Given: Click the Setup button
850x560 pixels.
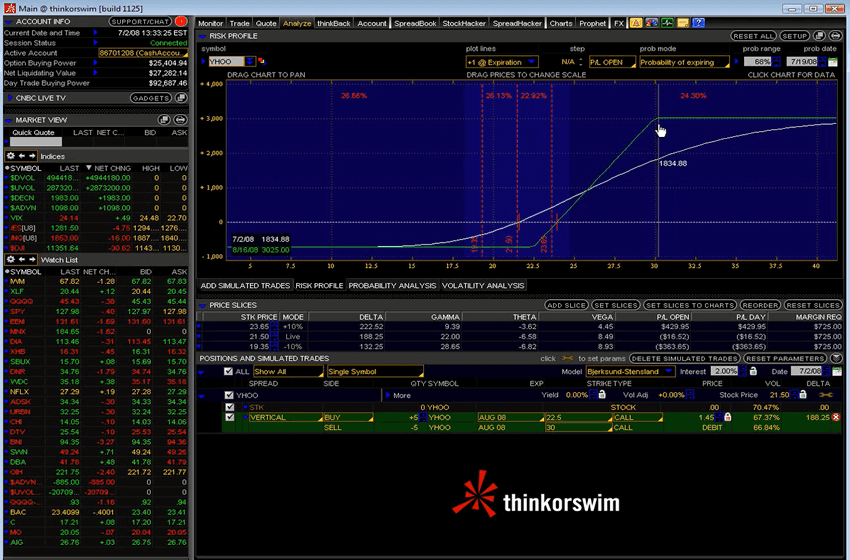Looking at the screenshot, I should pyautogui.click(x=795, y=36).
